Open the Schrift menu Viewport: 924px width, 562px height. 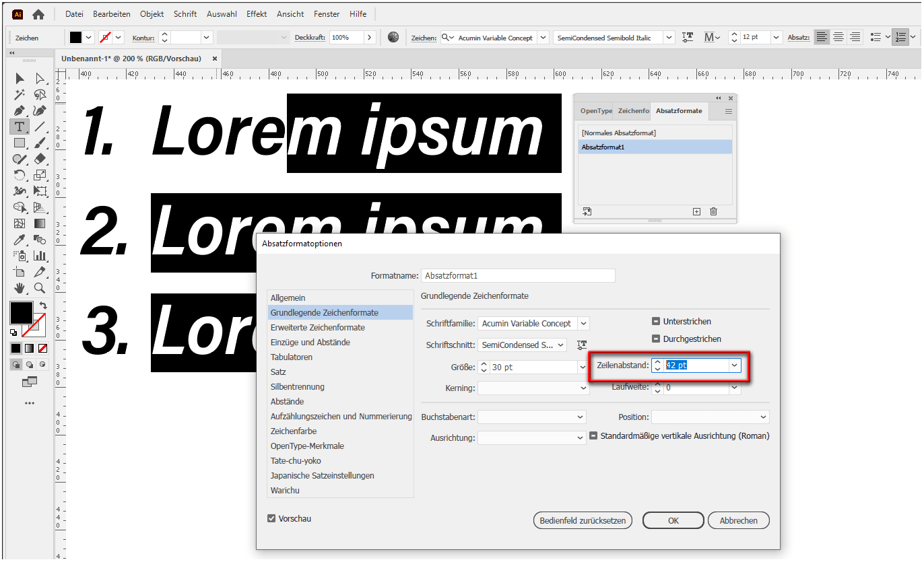click(x=185, y=13)
